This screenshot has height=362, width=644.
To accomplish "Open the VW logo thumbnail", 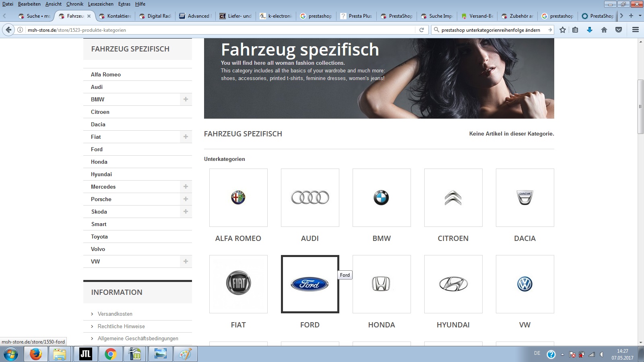I will [525, 284].
